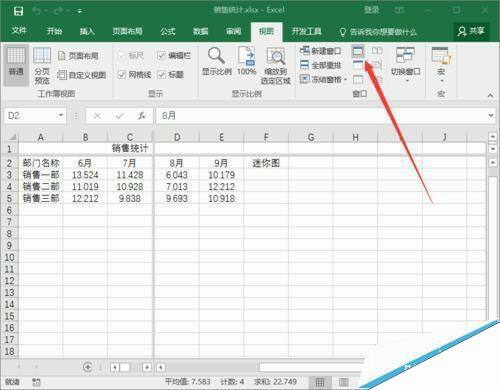Screen dimensions: 500x390
Task: Click formula bar containing 8月
Action: [321, 116]
